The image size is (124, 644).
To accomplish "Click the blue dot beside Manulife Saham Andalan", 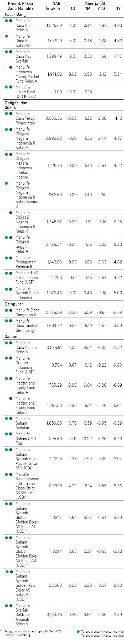I will point(11,418).
